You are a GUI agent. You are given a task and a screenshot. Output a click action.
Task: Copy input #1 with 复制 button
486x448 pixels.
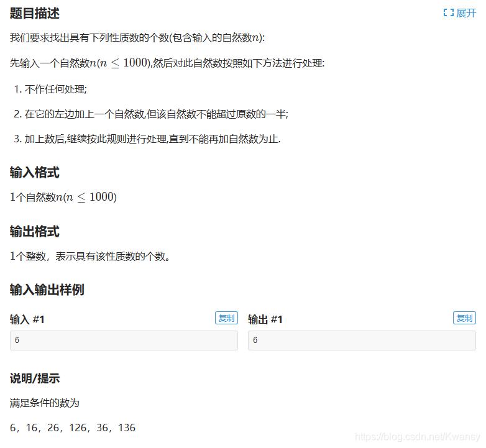pyautogui.click(x=226, y=318)
